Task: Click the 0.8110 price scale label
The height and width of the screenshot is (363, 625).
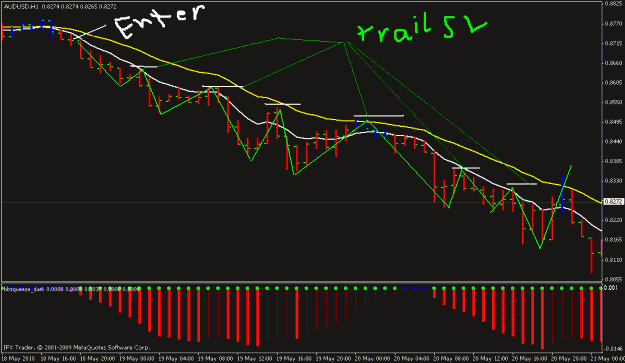Action: tap(613, 260)
